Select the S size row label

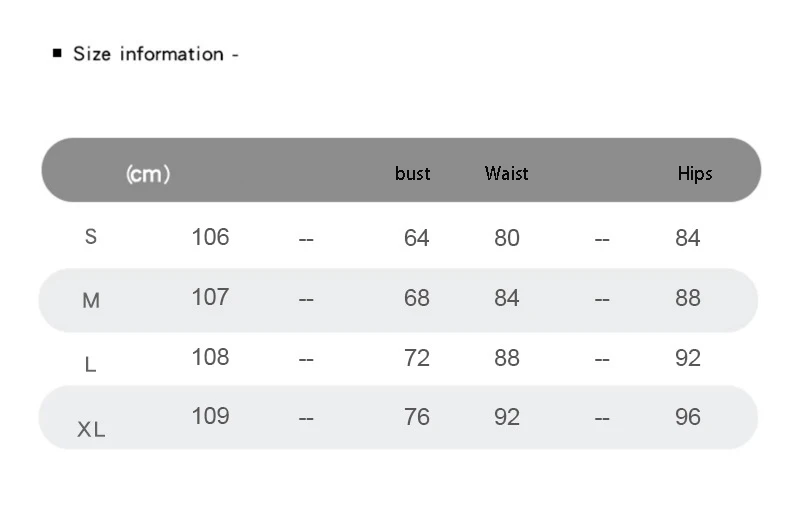pos(91,237)
